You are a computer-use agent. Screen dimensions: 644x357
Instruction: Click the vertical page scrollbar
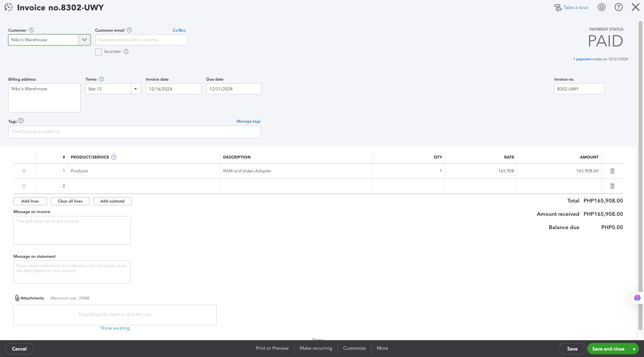point(640,176)
